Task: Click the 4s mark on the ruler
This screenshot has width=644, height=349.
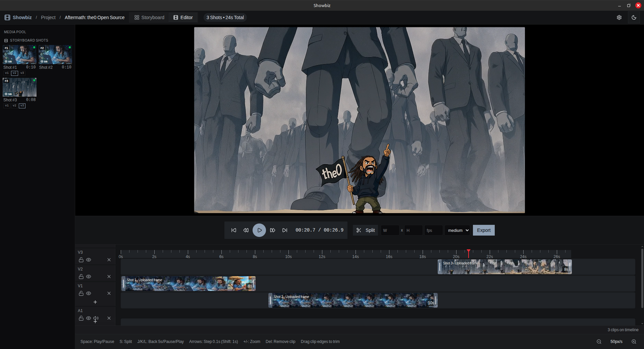Action: (188, 256)
